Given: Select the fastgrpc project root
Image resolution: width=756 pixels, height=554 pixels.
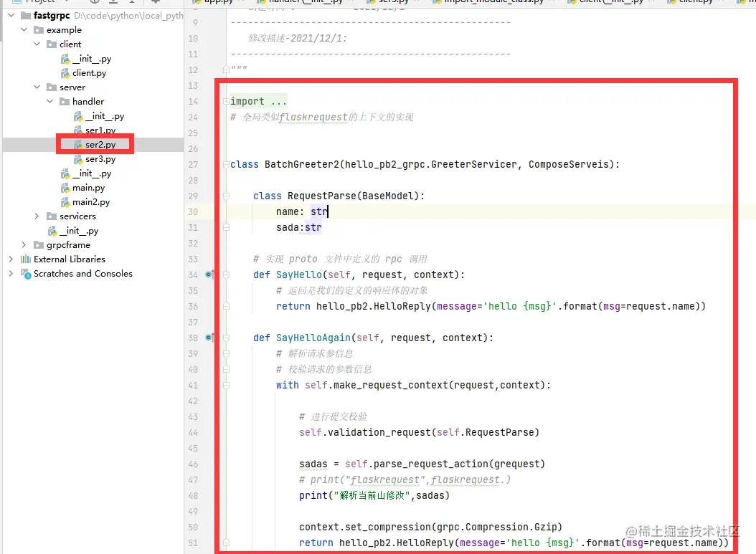Looking at the screenshot, I should [52, 16].
